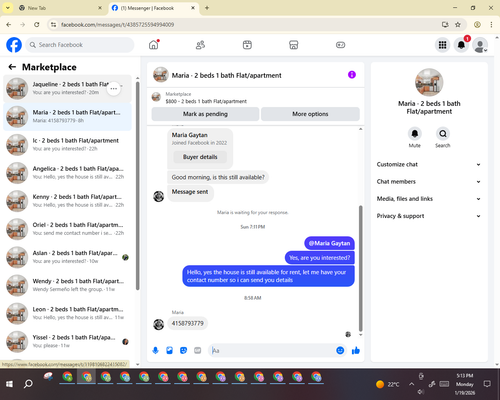This screenshot has width=500, height=400.
Task: Open Leon conversation in the list
Action: pos(67,314)
